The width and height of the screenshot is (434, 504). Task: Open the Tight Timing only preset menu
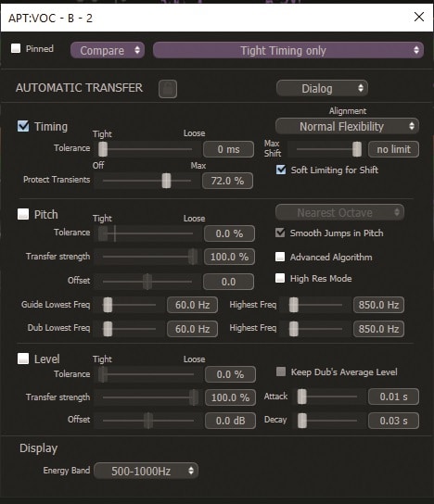[288, 50]
